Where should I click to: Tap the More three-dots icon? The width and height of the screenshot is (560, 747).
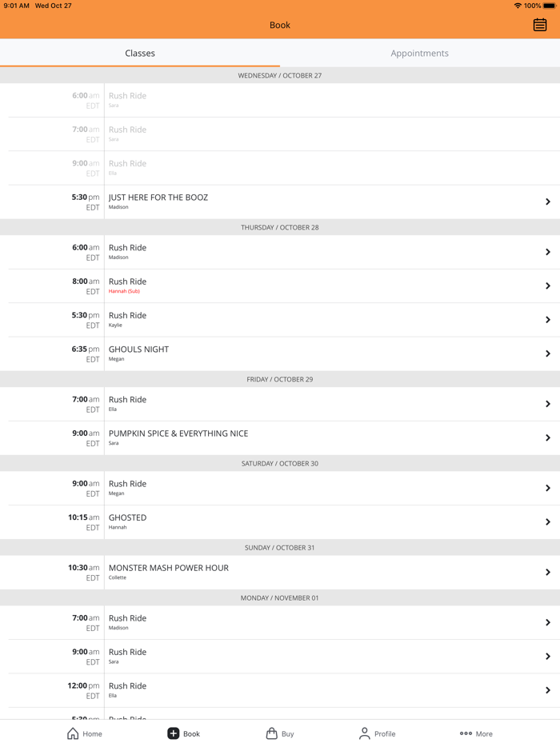[466, 733]
